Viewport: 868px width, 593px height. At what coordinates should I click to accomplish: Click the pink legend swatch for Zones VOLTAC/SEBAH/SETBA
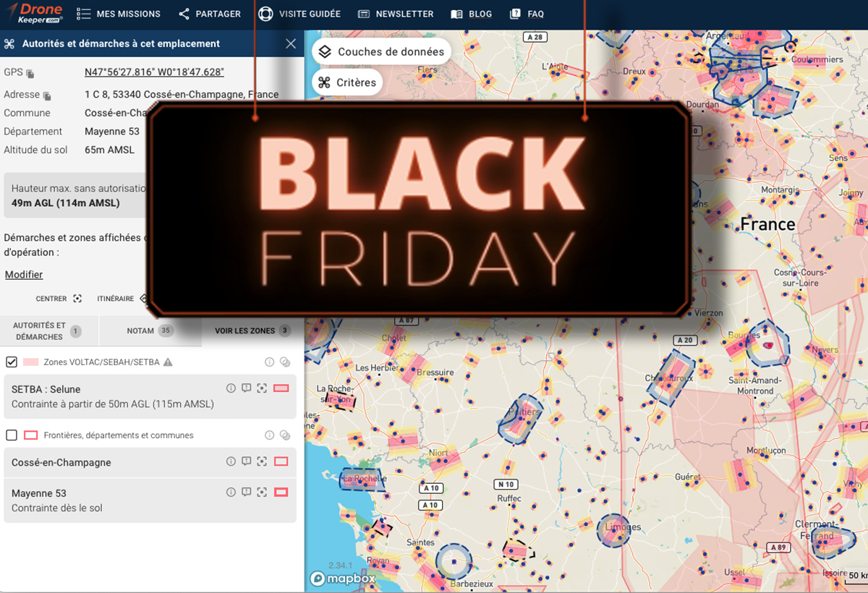tap(30, 362)
